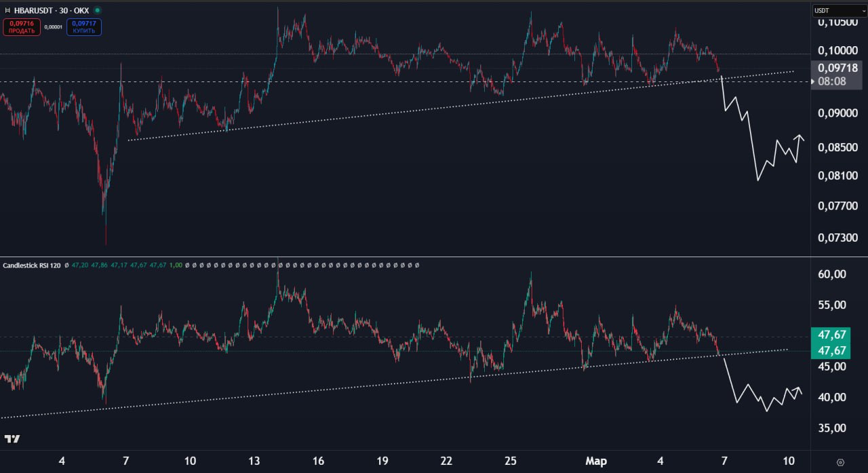Click the 60,00 RSI scale level

click(831, 274)
